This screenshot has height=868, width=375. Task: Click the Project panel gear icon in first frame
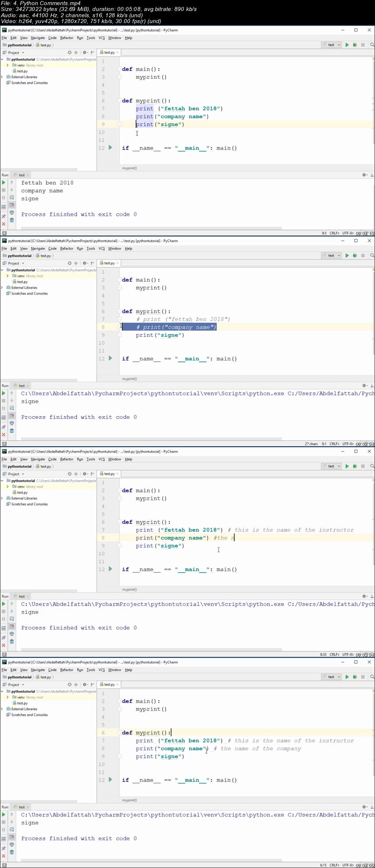(85, 53)
